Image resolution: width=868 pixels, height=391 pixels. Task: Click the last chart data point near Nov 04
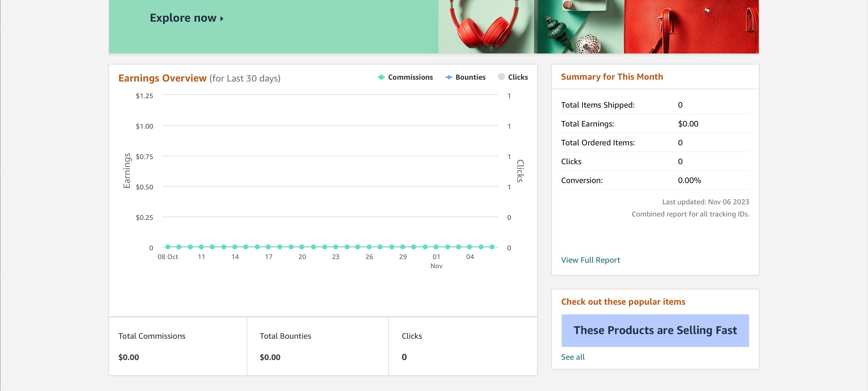click(492, 247)
